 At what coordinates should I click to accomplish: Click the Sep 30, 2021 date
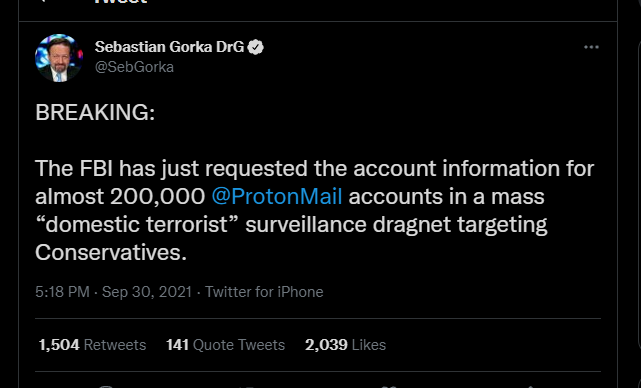(x=147, y=292)
